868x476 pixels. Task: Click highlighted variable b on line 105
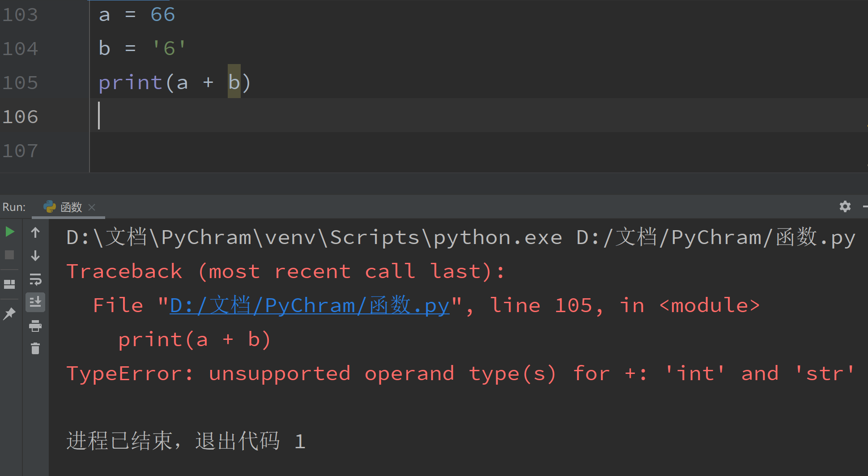click(234, 82)
